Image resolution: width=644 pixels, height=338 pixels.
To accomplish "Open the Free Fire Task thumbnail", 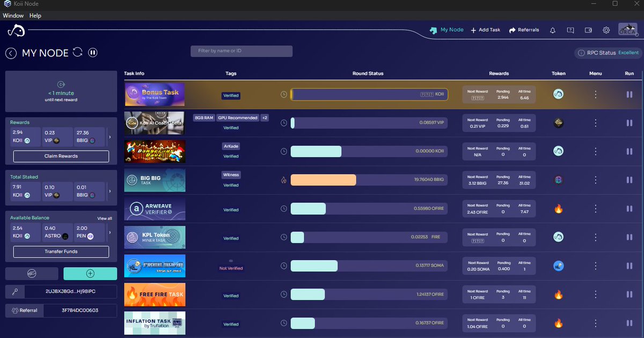I will click(155, 294).
